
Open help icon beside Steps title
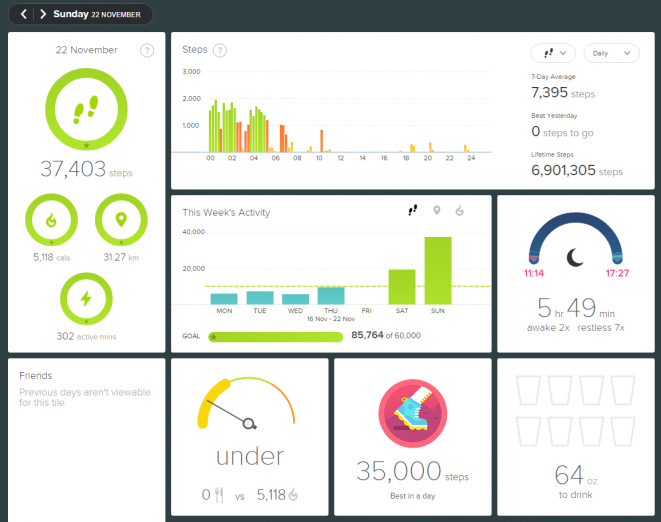[x=220, y=51]
